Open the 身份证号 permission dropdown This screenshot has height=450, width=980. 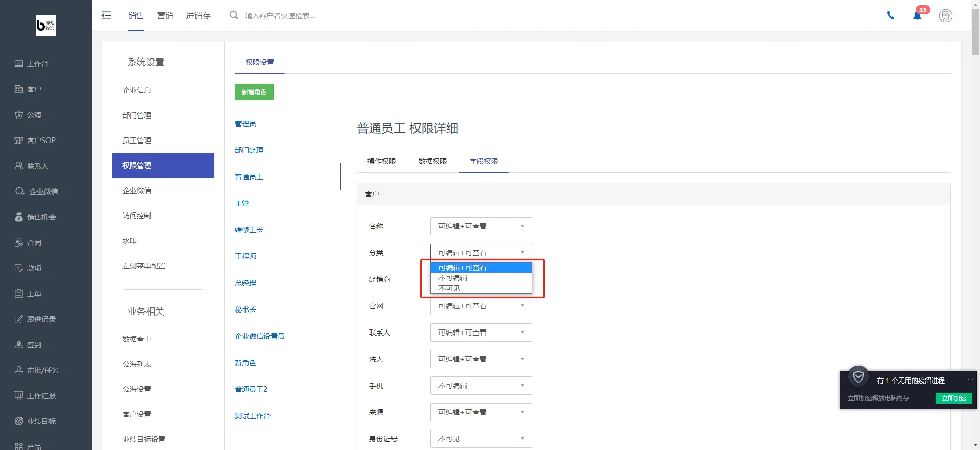point(481,439)
